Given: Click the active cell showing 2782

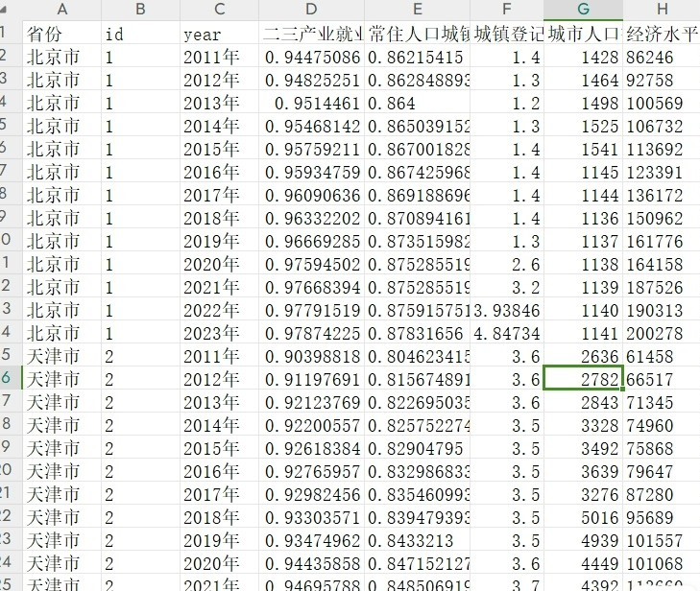Looking at the screenshot, I should [x=583, y=380].
